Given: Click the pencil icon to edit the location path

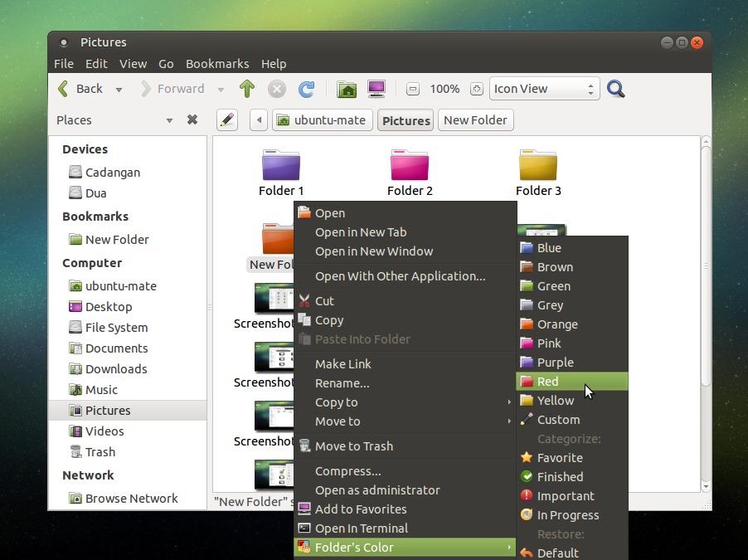Looking at the screenshot, I should tap(227, 119).
